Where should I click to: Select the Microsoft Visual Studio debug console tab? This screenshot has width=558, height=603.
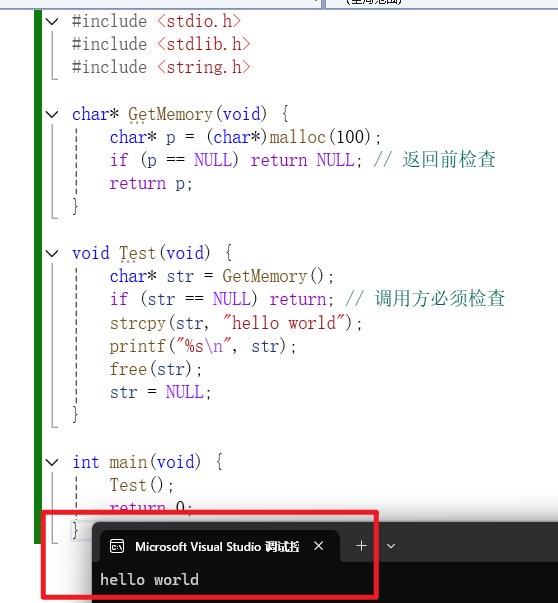[220, 546]
